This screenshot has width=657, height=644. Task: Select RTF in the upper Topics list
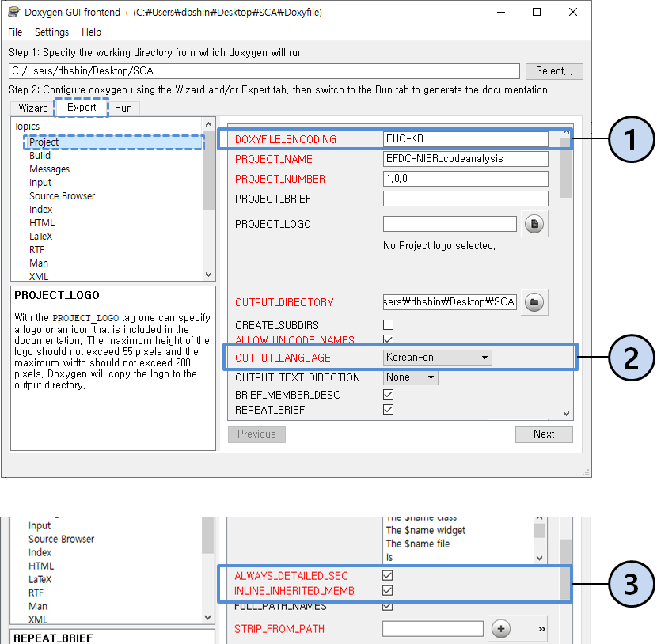tap(37, 249)
